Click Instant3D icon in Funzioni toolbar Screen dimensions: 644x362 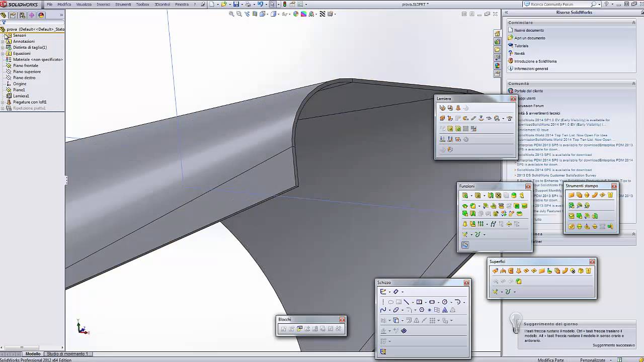465,245
